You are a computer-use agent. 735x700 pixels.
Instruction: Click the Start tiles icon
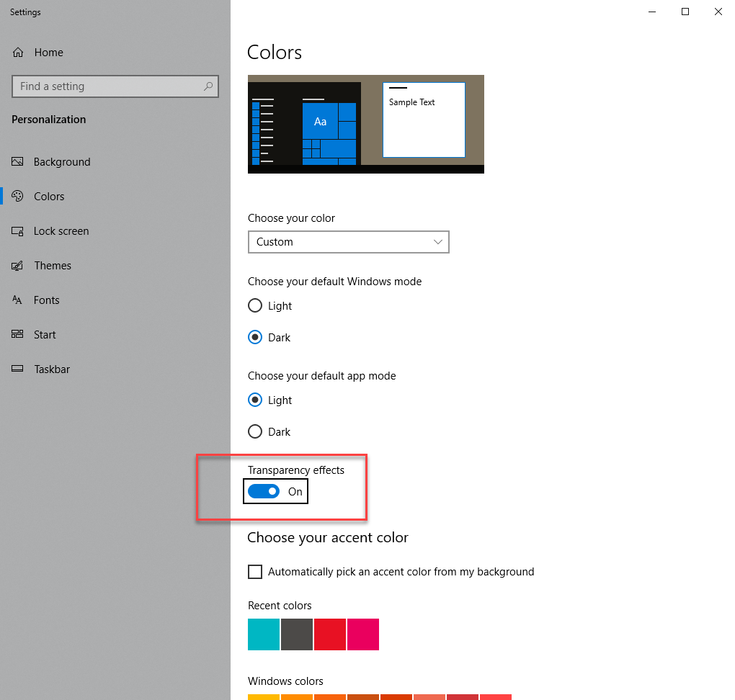point(18,335)
